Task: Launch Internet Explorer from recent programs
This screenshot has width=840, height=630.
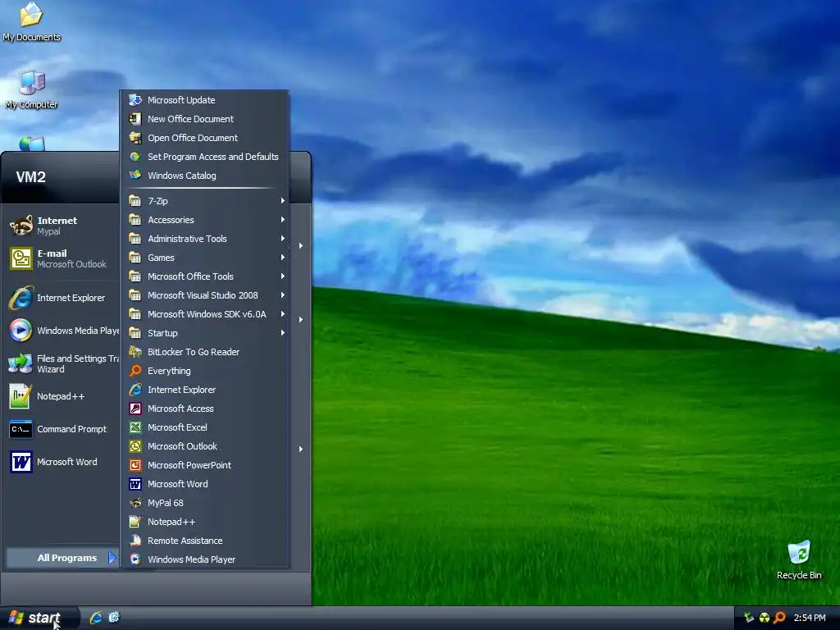Action: 62,298
